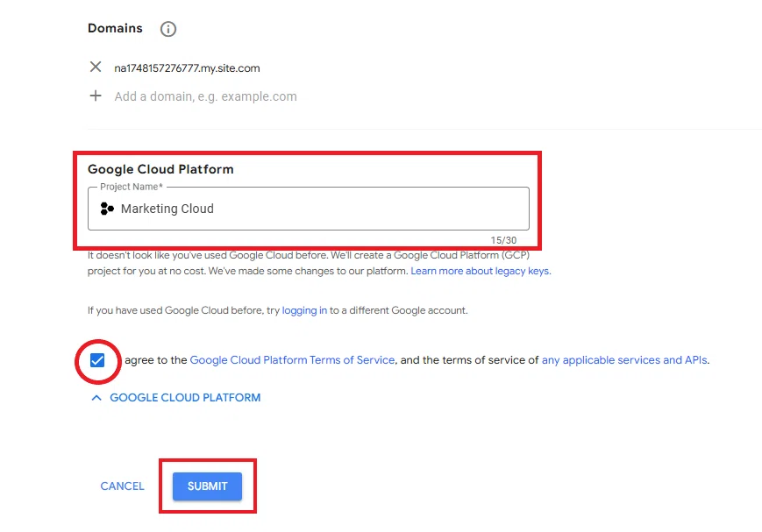This screenshot has width=762, height=532.
Task: Open any applicable services and APIs link
Action: pyautogui.click(x=624, y=360)
